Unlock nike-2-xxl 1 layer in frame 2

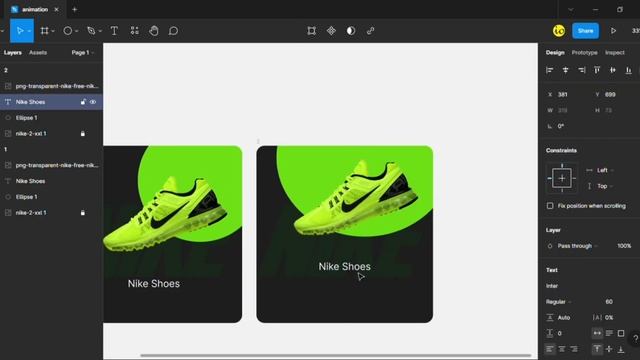click(83, 133)
